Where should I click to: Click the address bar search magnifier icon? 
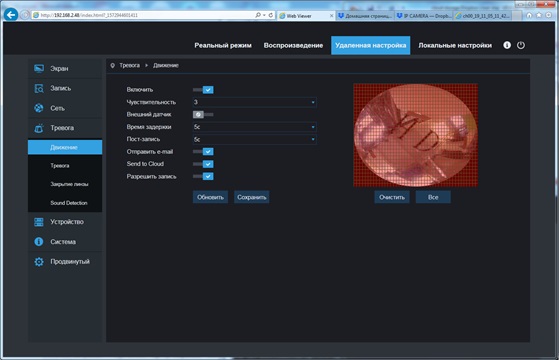pos(258,15)
